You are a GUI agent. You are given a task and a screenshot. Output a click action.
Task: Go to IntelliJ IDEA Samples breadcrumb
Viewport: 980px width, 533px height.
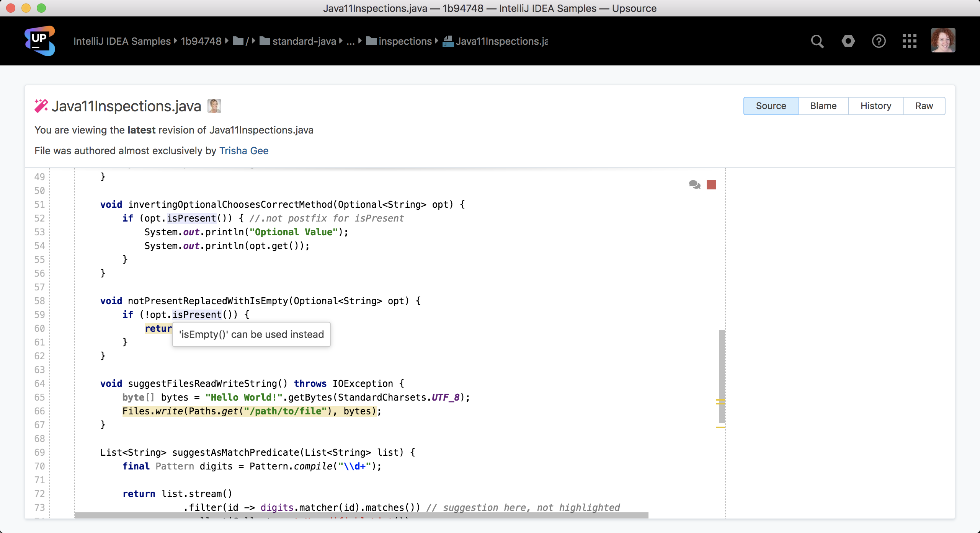pos(122,41)
